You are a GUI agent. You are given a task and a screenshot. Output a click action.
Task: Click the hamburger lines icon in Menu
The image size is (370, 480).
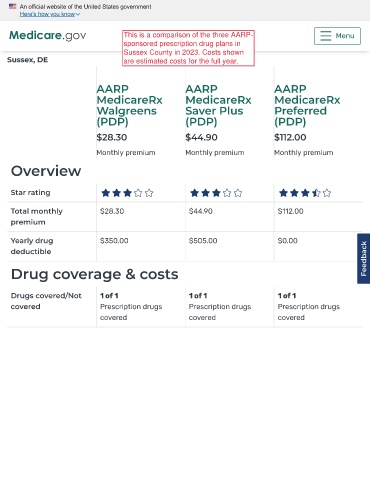tap(326, 36)
